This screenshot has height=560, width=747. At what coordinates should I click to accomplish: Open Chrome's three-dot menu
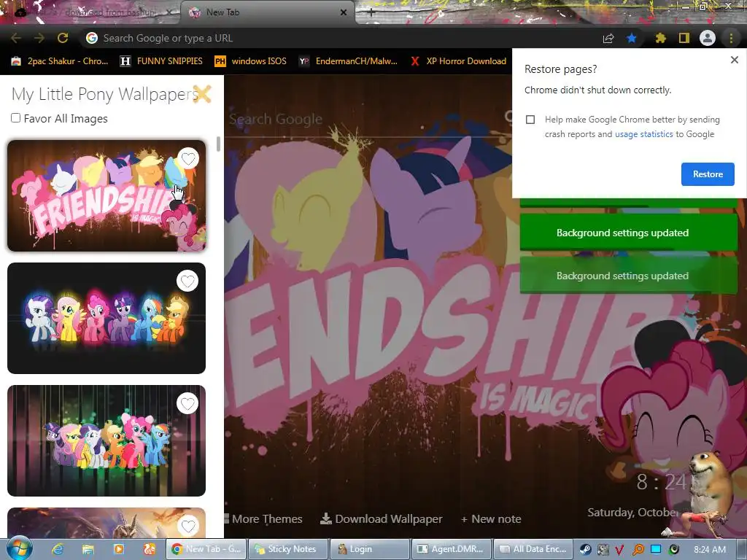(731, 38)
